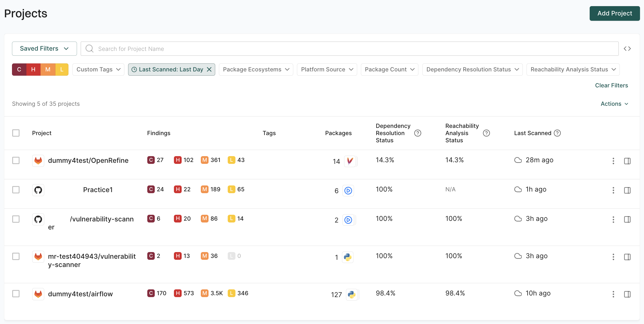644x324 pixels.
Task: Click help icon next to Dependency Resolution Status
Action: click(x=418, y=133)
